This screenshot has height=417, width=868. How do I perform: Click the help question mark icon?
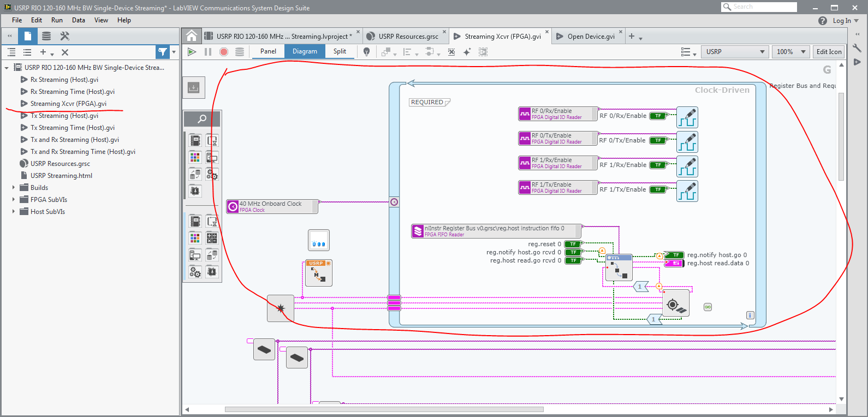[823, 21]
